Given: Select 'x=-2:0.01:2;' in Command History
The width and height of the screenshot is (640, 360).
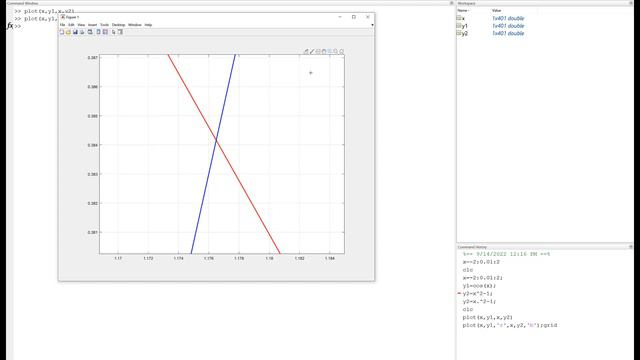Looking at the screenshot, I should click(x=483, y=278).
